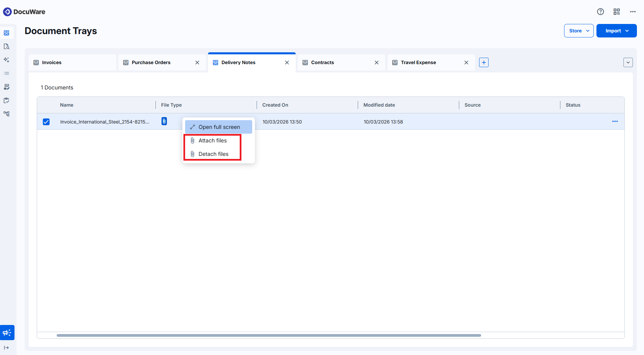
Task: Close the Purchase Orders tab
Action: [x=197, y=62]
